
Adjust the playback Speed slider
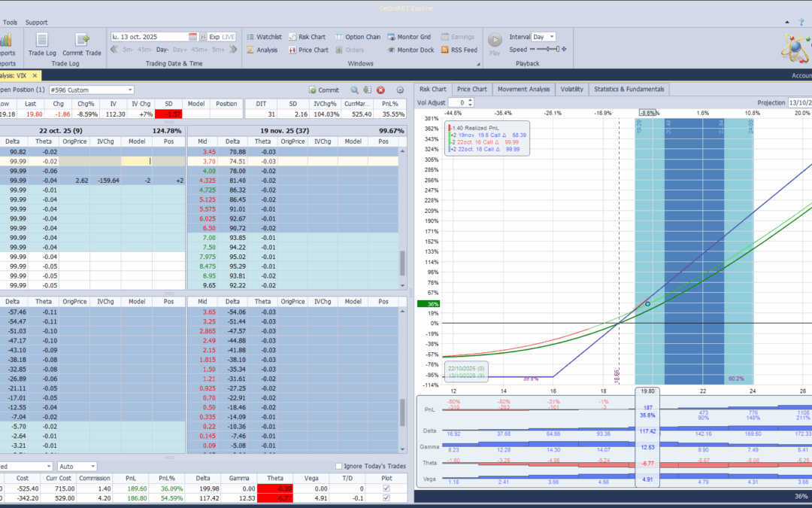point(548,49)
